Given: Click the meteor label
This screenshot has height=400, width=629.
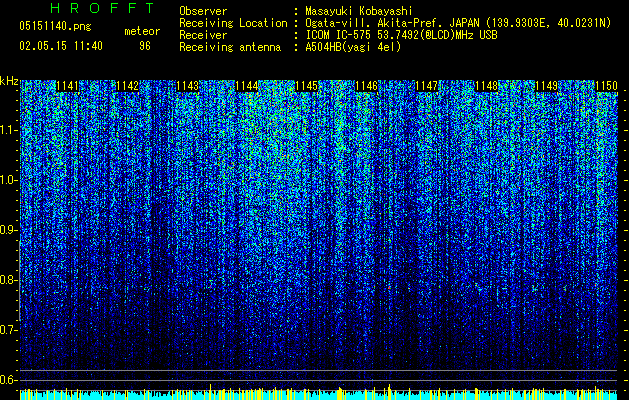Looking at the screenshot, I should [142, 31].
